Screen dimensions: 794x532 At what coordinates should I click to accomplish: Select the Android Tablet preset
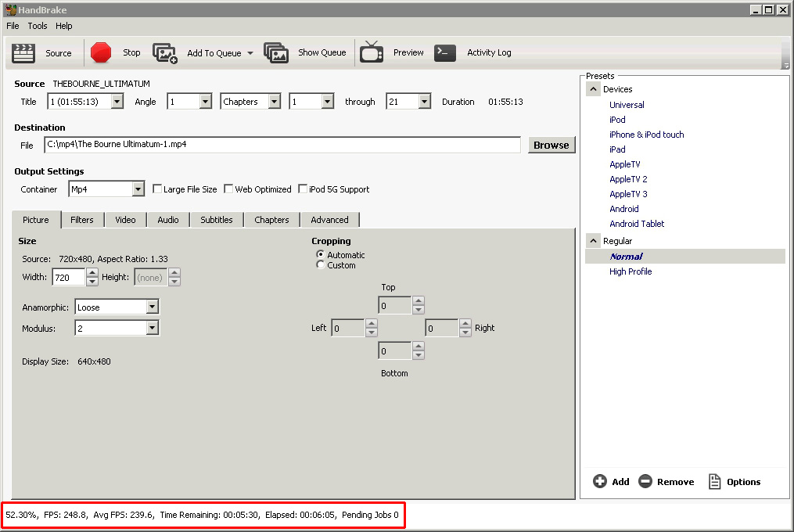[x=637, y=224]
